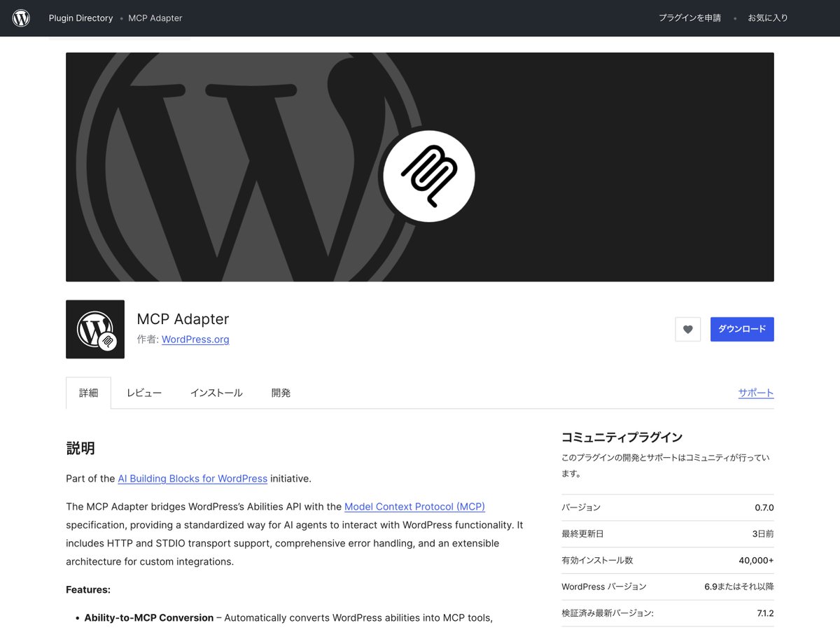Image resolution: width=840 pixels, height=630 pixels.
Task: Click the MCP Adapter banner image
Action: point(420,167)
